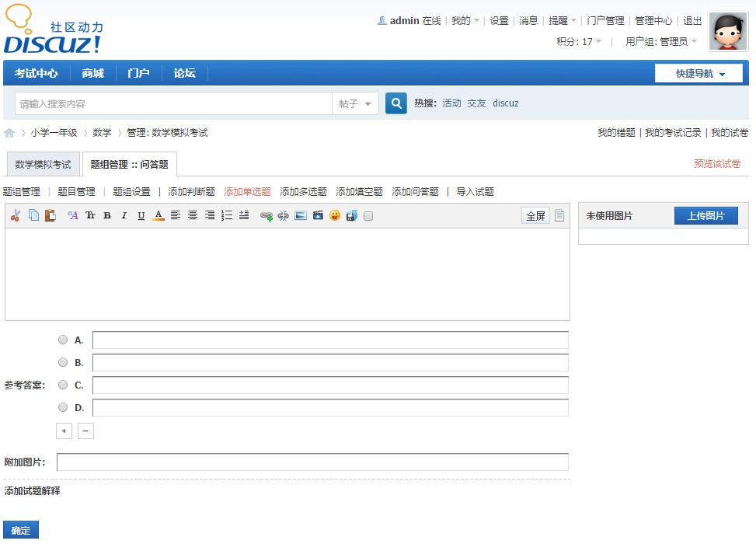This screenshot has height=544, width=756.
Task: Mark option C as the correct answer
Action: coord(63,385)
